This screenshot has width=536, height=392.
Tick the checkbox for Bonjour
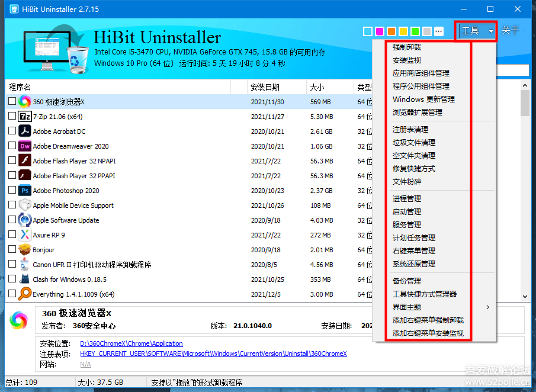pos(12,249)
